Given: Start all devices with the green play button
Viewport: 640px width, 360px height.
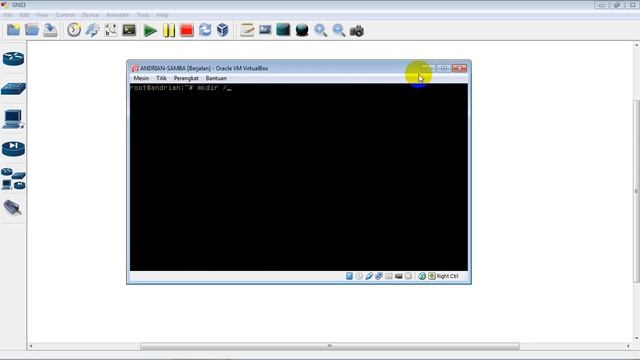Looking at the screenshot, I should 150,31.
